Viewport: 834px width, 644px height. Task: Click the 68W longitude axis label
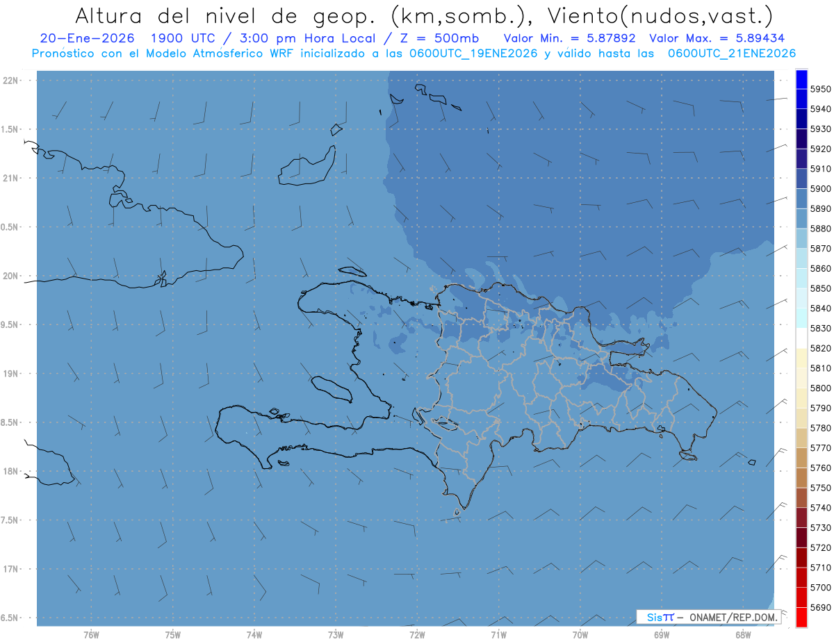(743, 634)
